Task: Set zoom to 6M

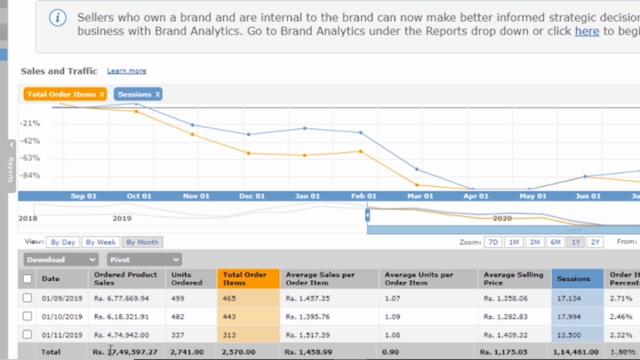Action: pos(555,242)
